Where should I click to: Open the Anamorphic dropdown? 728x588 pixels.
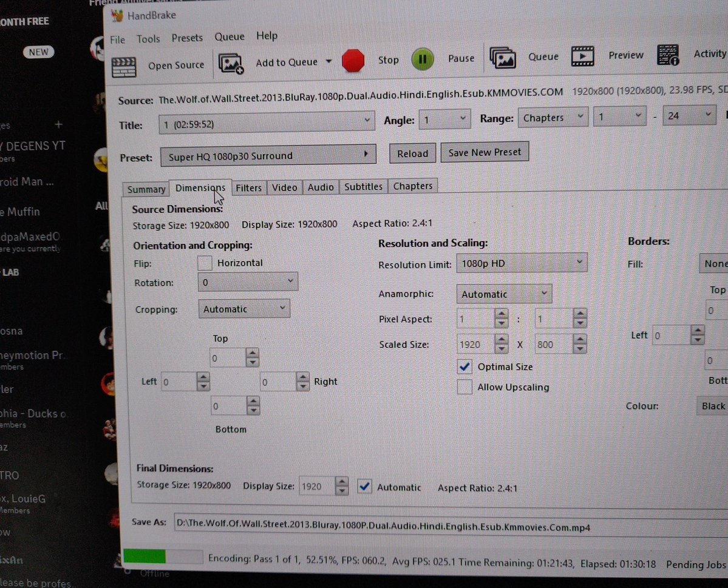tap(504, 294)
